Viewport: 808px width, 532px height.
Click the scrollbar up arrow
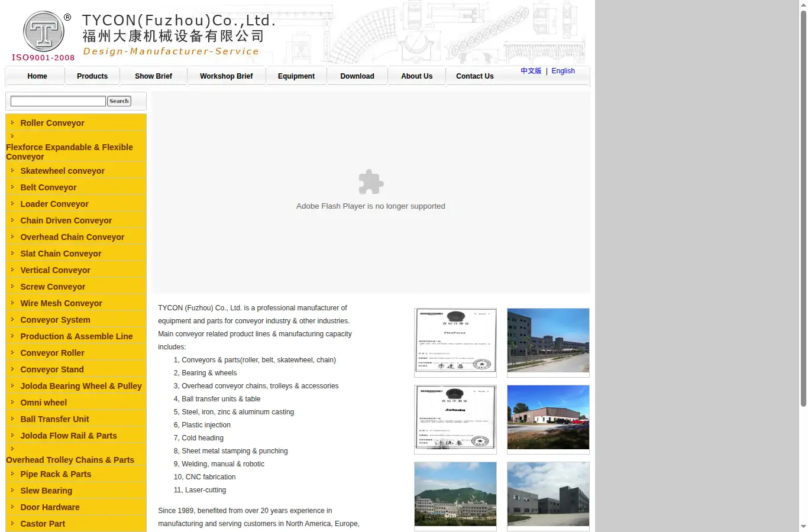click(x=803, y=5)
